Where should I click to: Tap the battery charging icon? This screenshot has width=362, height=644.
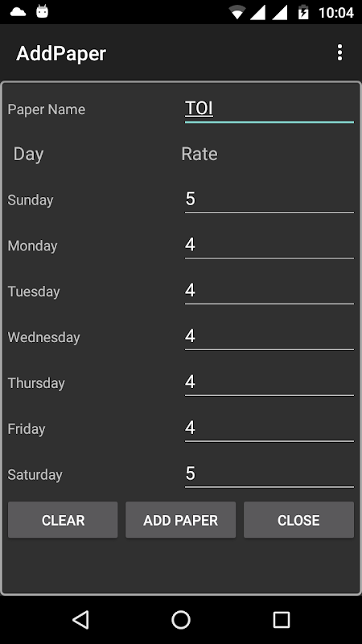click(303, 12)
